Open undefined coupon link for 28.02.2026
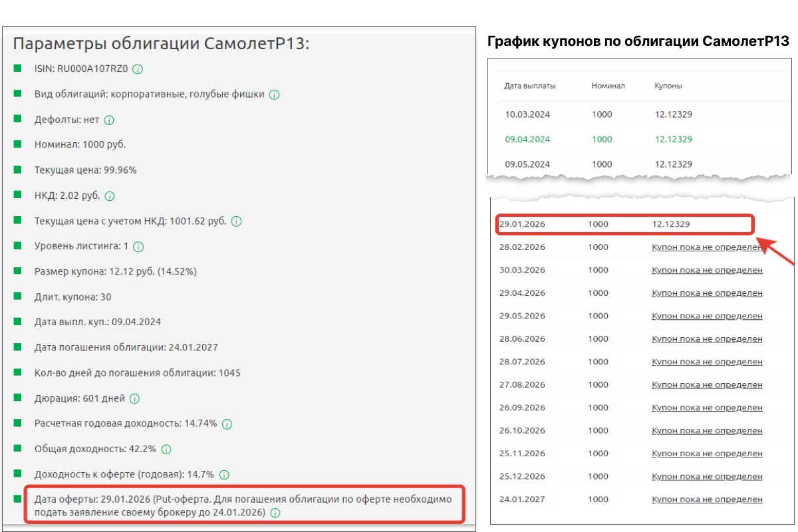This screenshot has width=798, height=532. pos(707,247)
